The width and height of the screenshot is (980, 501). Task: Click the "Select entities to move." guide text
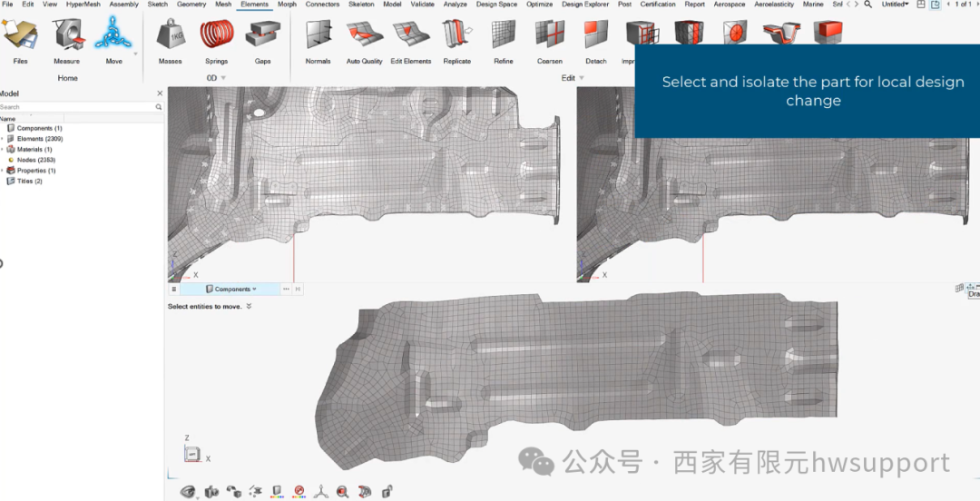tap(204, 307)
